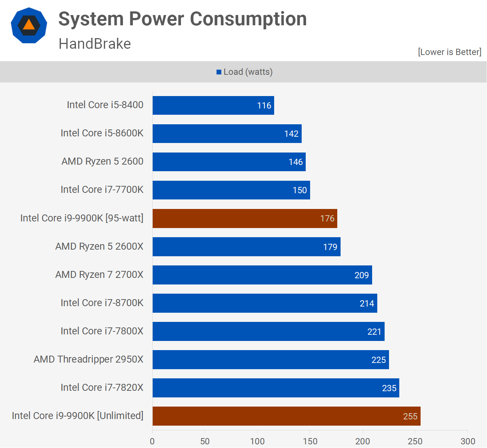487x448 pixels.
Task: Click the Intel Core i7-7820X 235 bar
Action: click(276, 388)
